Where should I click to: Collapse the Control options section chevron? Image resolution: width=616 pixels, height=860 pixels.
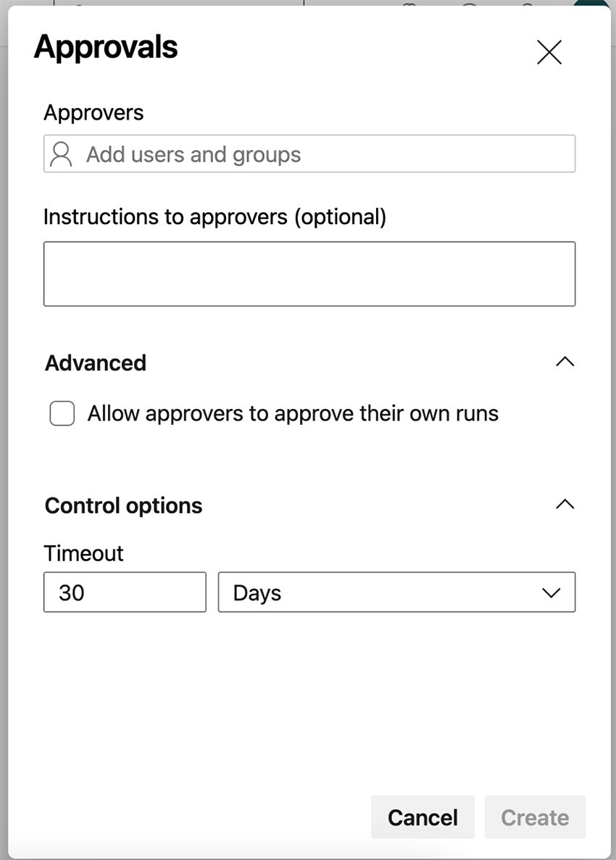(x=565, y=505)
